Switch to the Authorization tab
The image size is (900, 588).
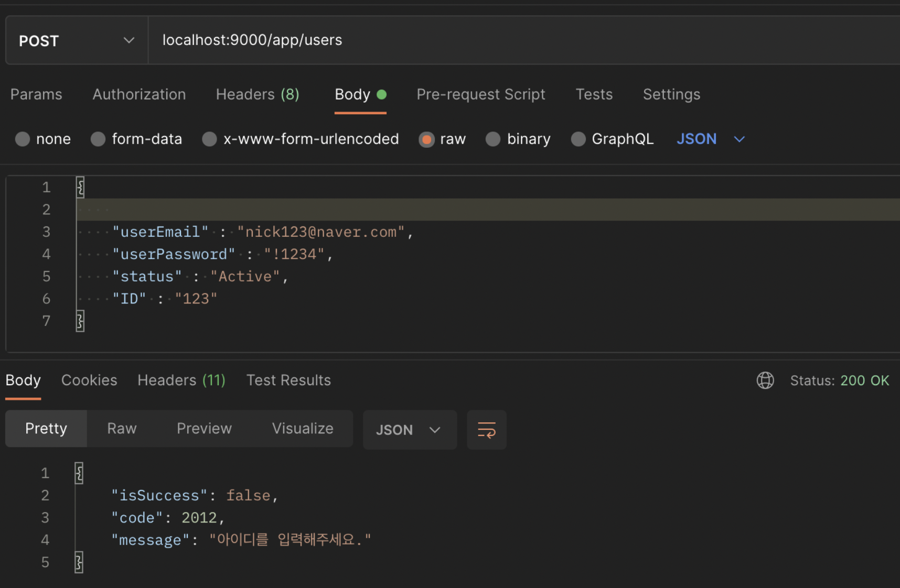pyautogui.click(x=139, y=94)
